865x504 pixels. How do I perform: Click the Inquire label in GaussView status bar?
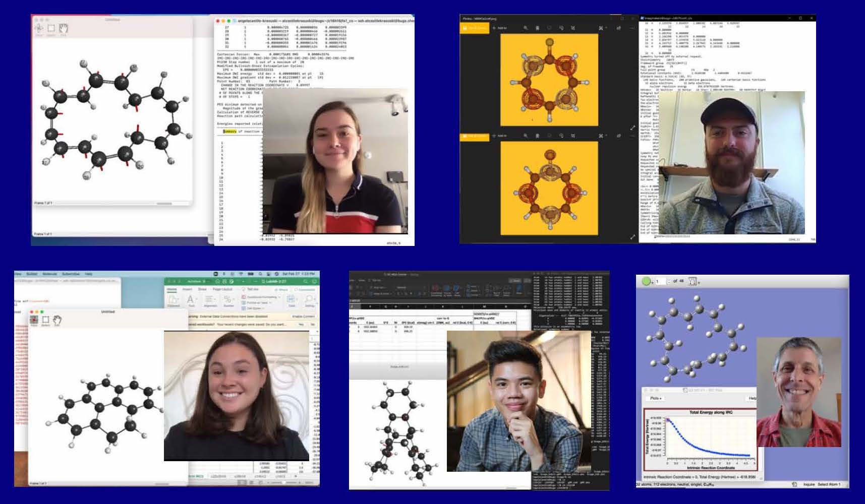coord(809,484)
